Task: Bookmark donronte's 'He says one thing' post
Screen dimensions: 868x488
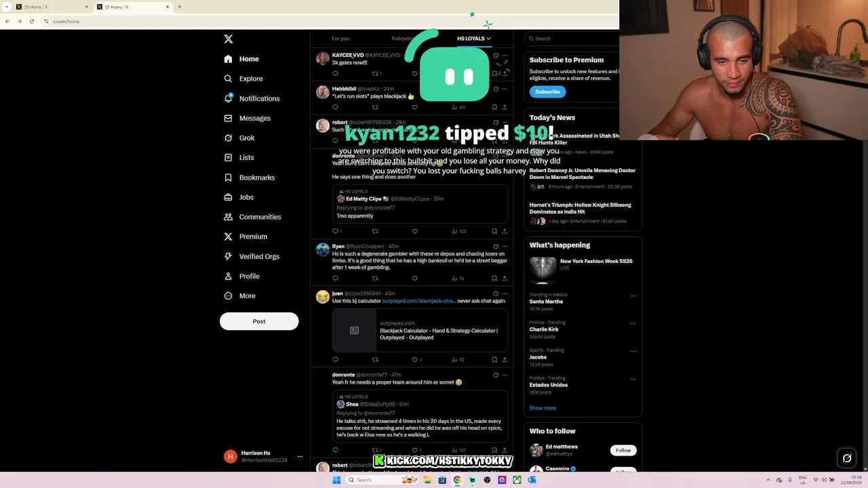Action: [494, 231]
